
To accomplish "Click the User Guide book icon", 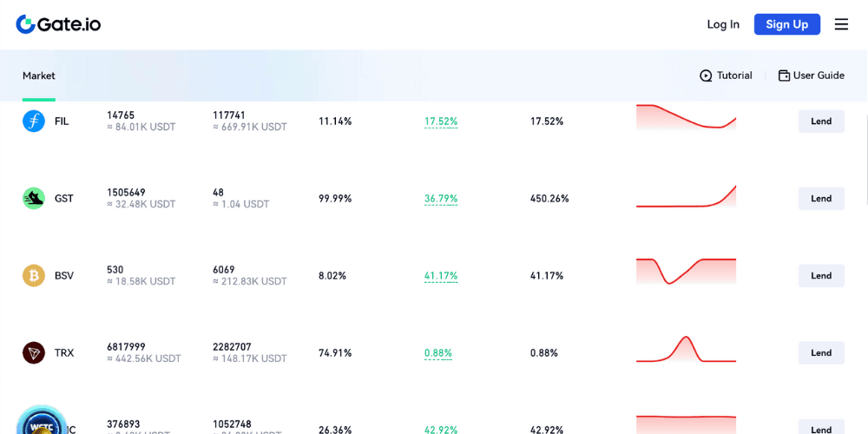I will click(x=784, y=76).
